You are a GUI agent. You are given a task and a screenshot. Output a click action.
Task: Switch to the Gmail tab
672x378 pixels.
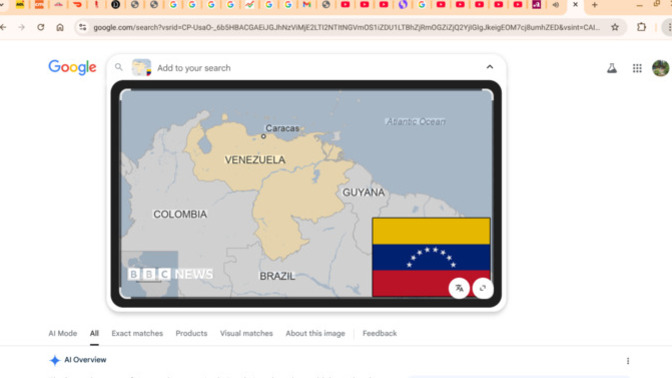click(x=306, y=5)
